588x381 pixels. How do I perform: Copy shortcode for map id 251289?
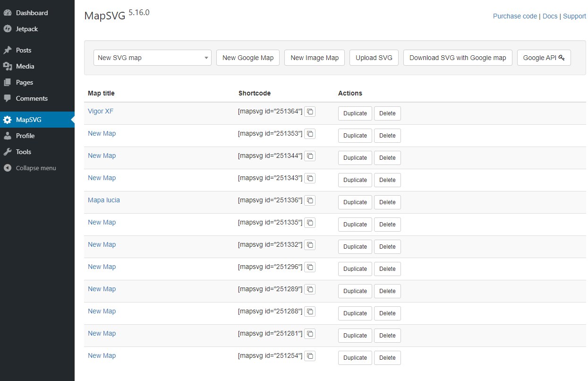pyautogui.click(x=310, y=289)
